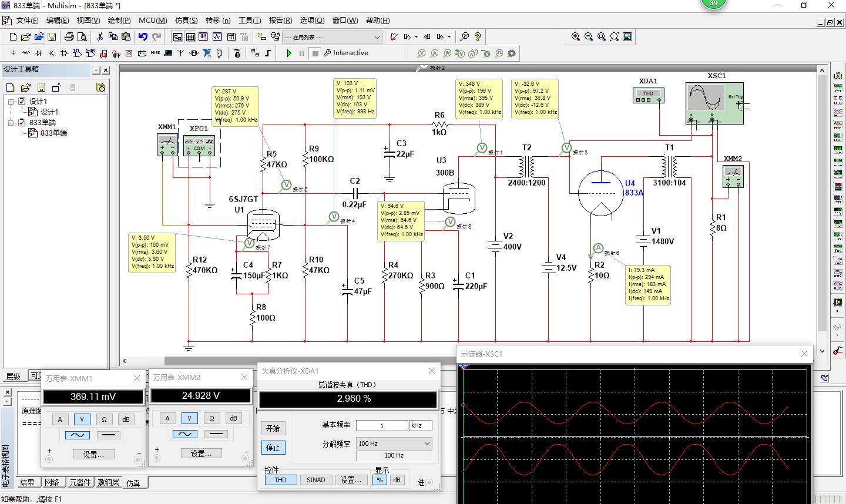
Task: Open the In-Use List dropdown (在用列表)
Action: click(x=333, y=37)
